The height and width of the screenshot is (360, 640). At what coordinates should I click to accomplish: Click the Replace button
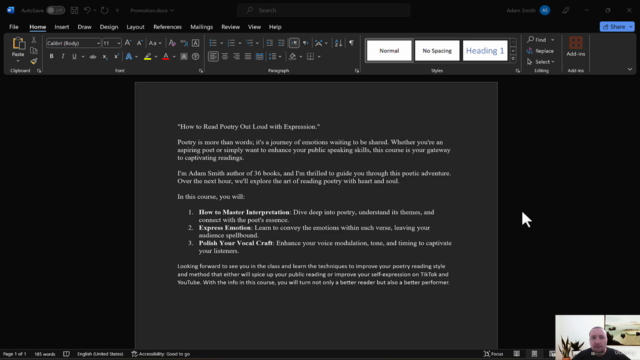(540, 51)
